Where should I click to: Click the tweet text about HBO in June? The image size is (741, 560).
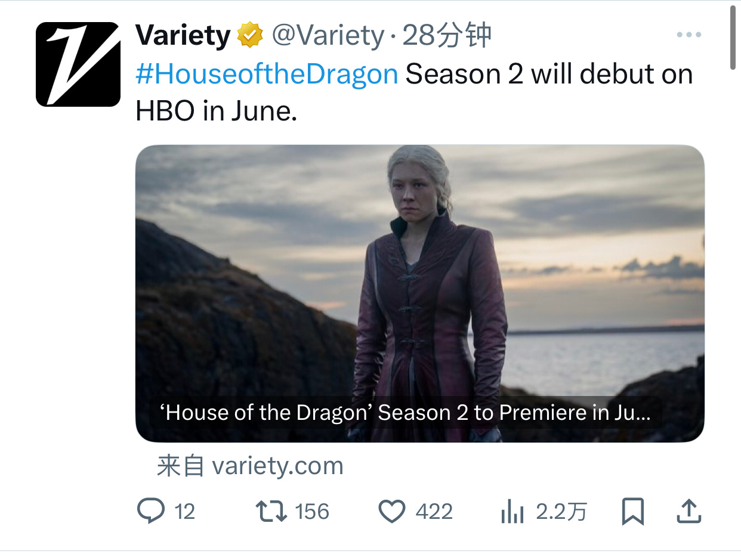414,92
